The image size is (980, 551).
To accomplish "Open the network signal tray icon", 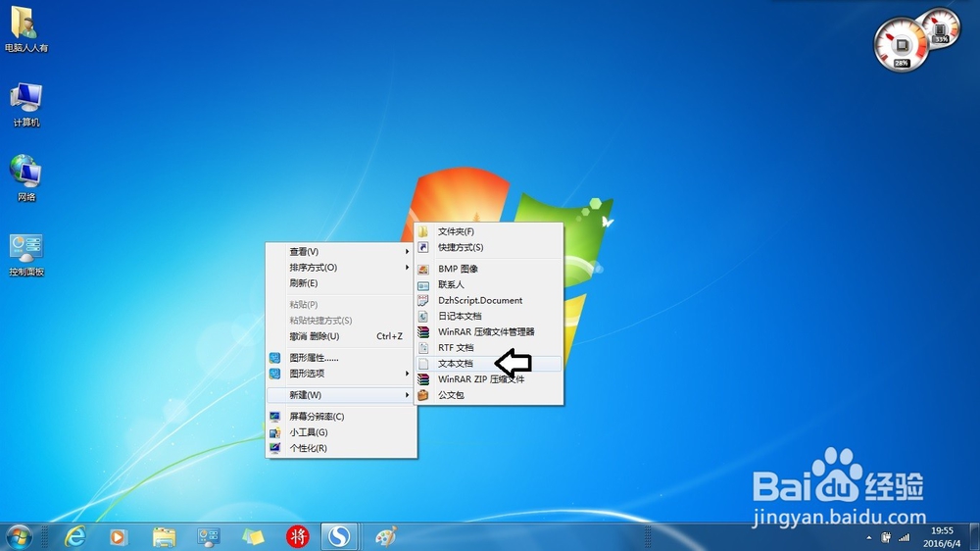I will (x=904, y=537).
